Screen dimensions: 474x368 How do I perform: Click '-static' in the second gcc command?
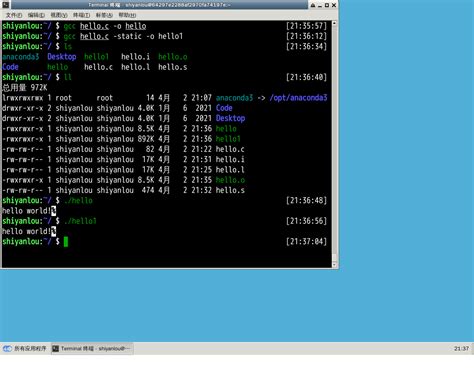pos(127,36)
